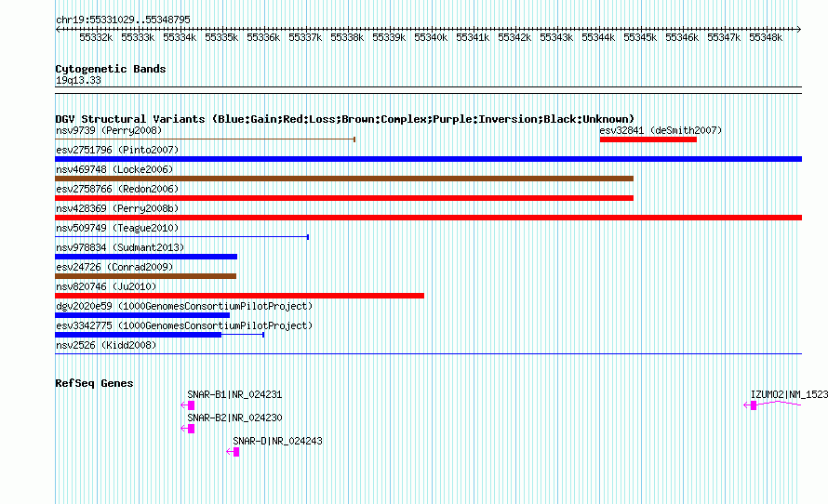828x504 pixels.
Task: Select the dgv2020e59 blue gain bar
Action: point(142,315)
